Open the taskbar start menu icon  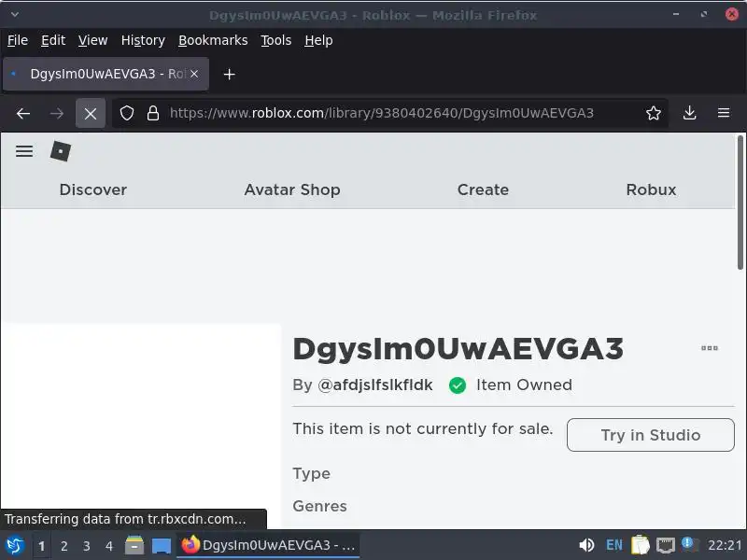pos(15,545)
